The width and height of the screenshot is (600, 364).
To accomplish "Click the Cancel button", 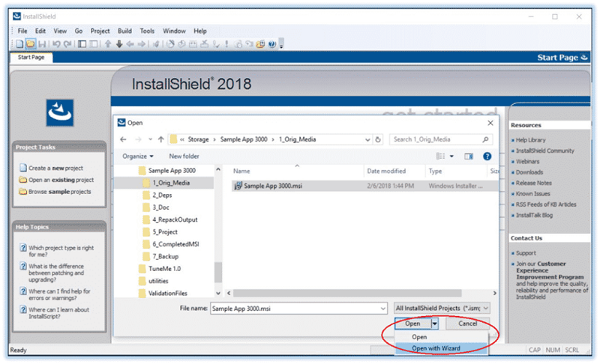I will (x=467, y=324).
